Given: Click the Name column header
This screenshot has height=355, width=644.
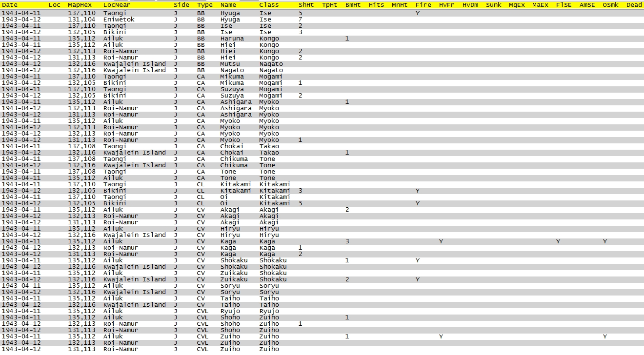Looking at the screenshot, I should pyautogui.click(x=228, y=5).
